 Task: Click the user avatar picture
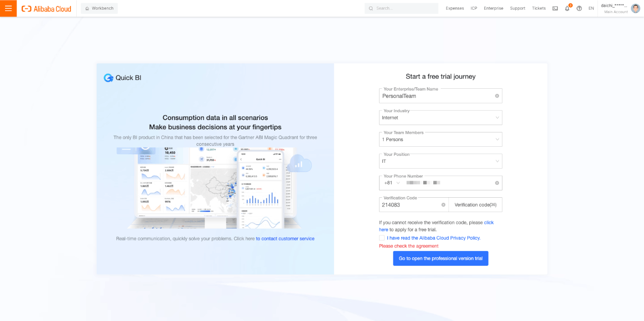point(635,8)
